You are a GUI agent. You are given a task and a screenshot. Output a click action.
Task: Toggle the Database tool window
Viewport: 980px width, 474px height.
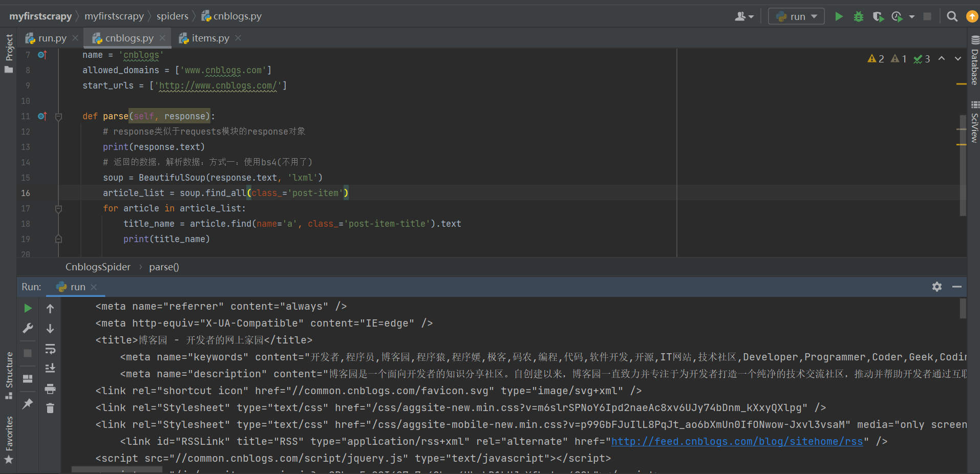[974, 60]
